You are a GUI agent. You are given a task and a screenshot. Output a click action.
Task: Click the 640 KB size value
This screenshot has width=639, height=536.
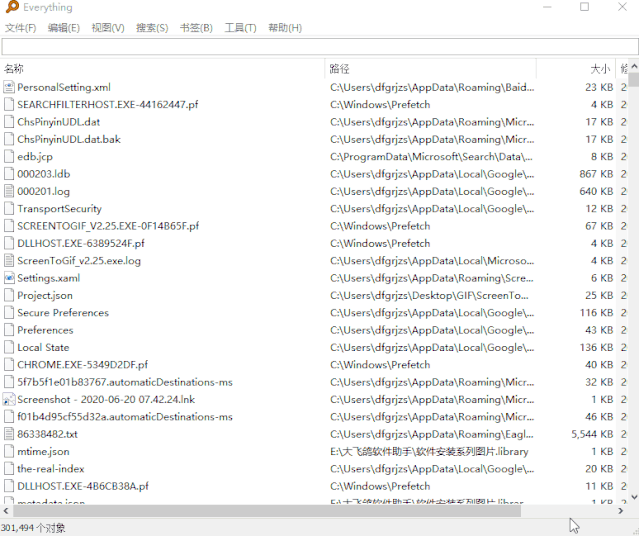596,191
